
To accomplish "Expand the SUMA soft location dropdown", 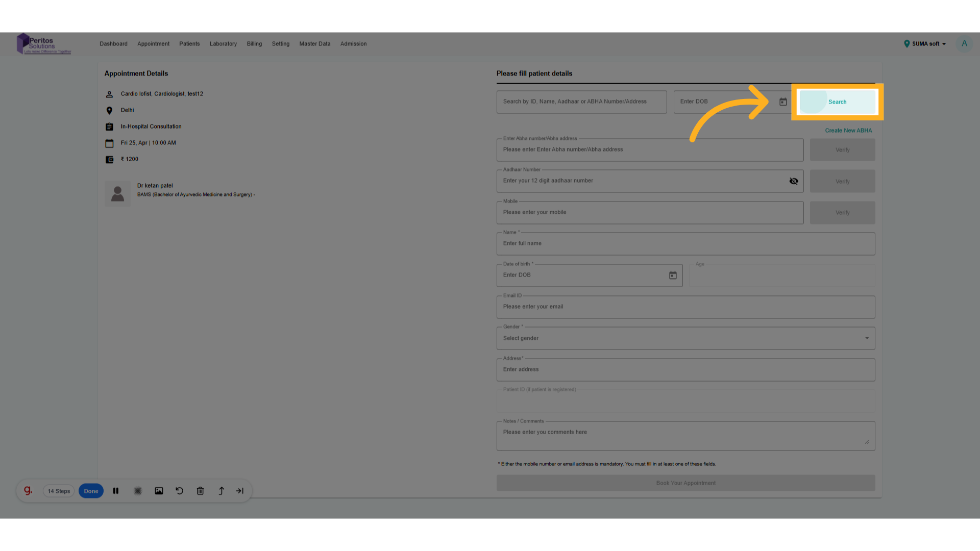I will pos(924,44).
